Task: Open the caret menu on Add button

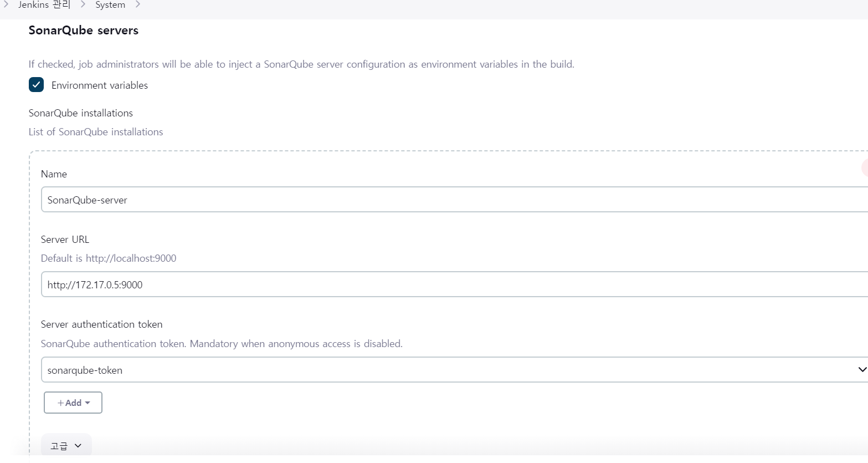Action: [88, 403]
